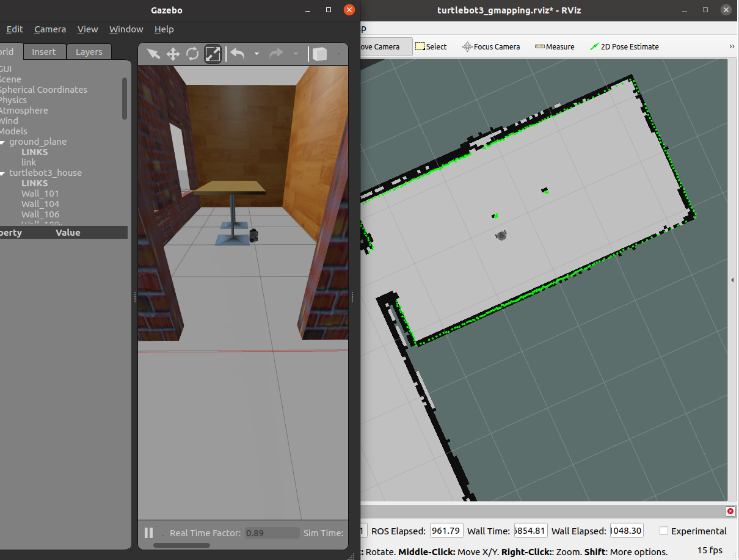Switch to the Insert tab in Gazebo
This screenshot has width=739, height=560.
pos(45,52)
